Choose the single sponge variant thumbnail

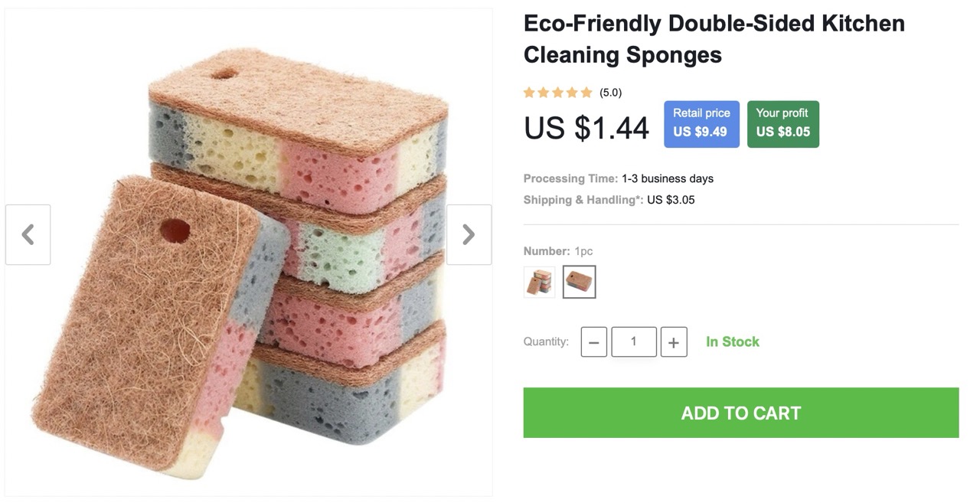click(x=579, y=282)
